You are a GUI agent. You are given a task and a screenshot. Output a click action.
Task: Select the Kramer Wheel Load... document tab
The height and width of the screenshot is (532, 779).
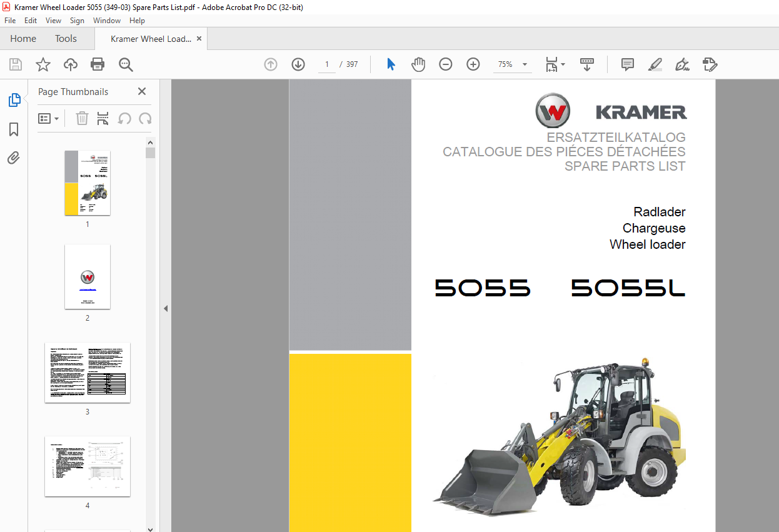(151, 39)
